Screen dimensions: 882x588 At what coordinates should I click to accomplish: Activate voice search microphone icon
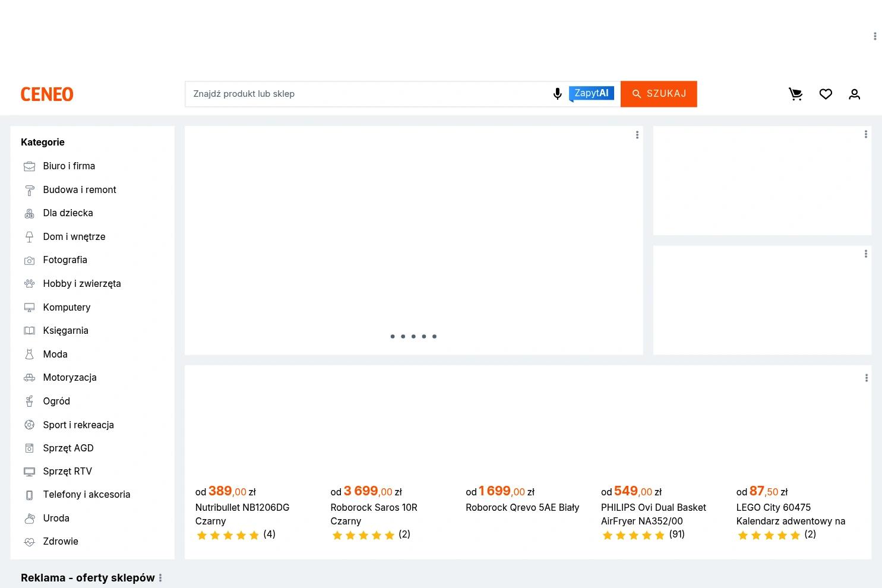pyautogui.click(x=557, y=94)
